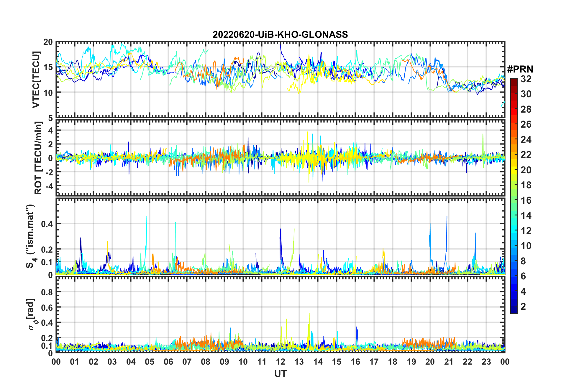Select colorbar tick label "24"
This screenshot has height=392, width=561.
(526, 140)
